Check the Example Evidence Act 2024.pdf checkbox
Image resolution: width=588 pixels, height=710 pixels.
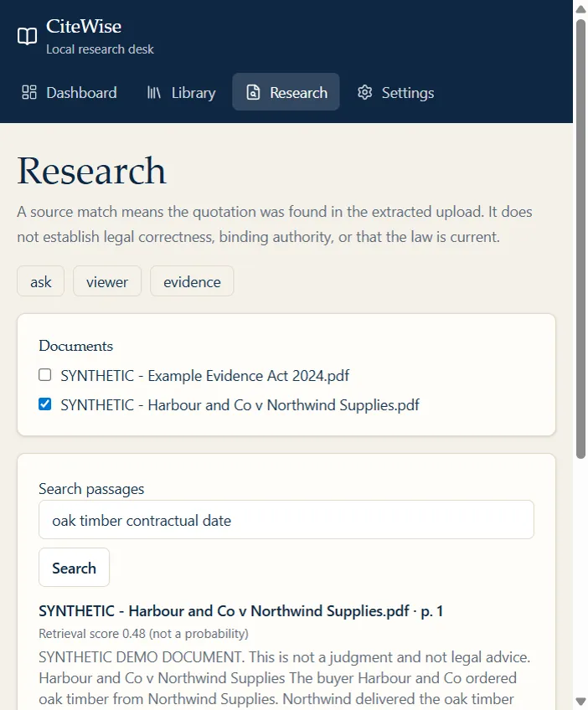(45, 375)
